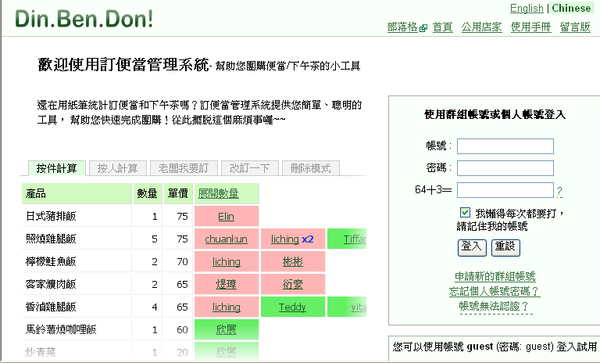The image size is (600, 363).
Task: Click liching x2 in the 照燒雞腿飯 row
Action: tap(292, 239)
